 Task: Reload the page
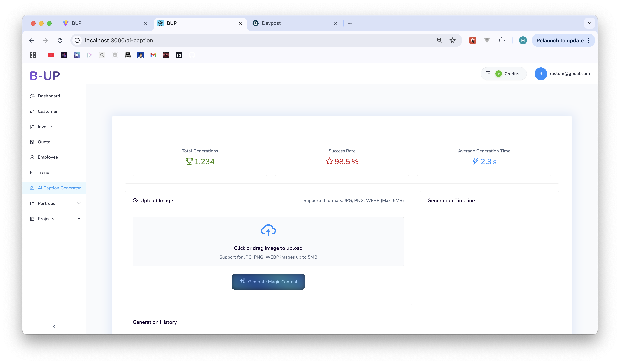tap(60, 40)
